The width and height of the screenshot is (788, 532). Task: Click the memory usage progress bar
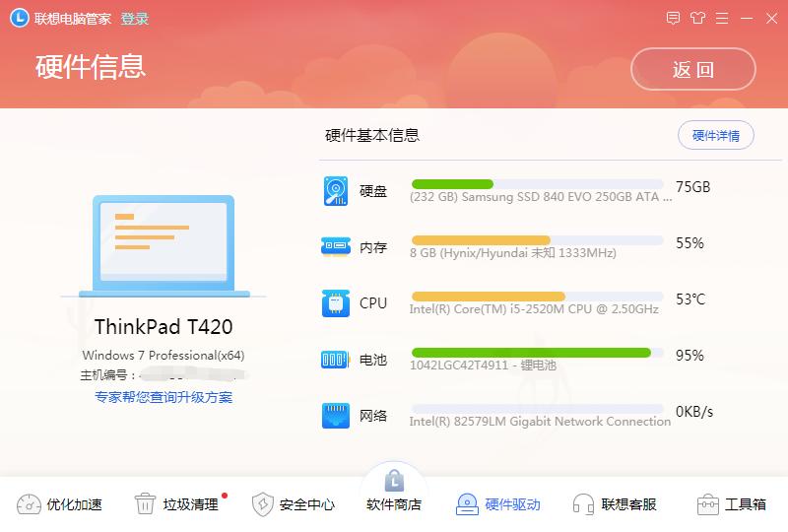point(537,240)
